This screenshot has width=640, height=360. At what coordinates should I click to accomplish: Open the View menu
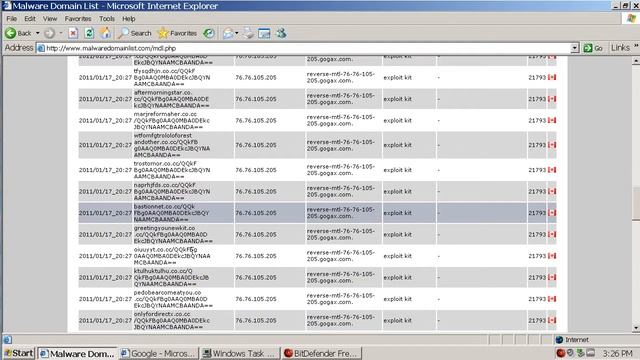[50, 19]
